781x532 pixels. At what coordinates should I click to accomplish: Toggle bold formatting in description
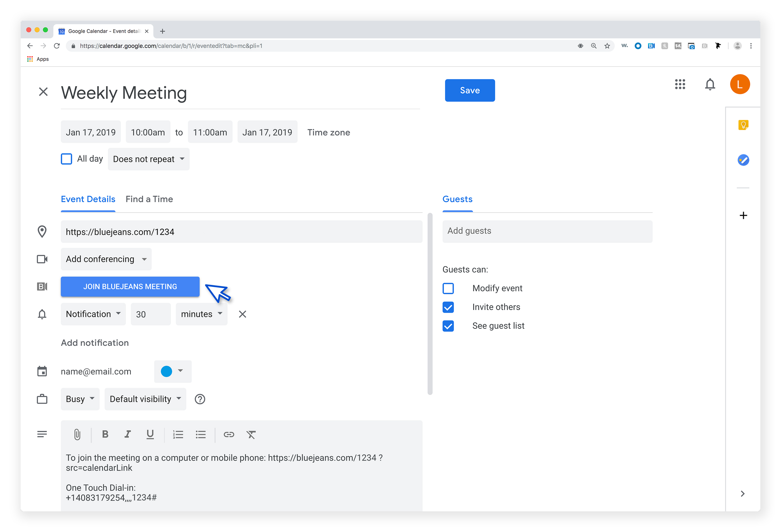pos(105,434)
